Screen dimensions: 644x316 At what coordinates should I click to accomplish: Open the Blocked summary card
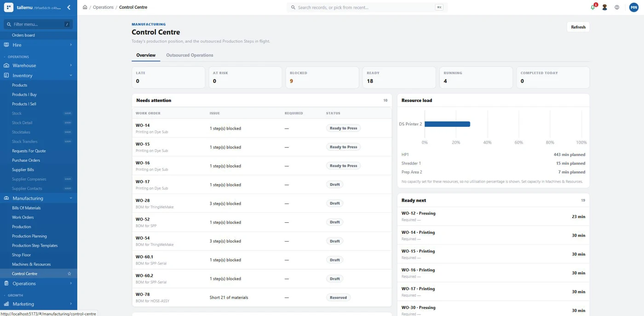(x=322, y=77)
